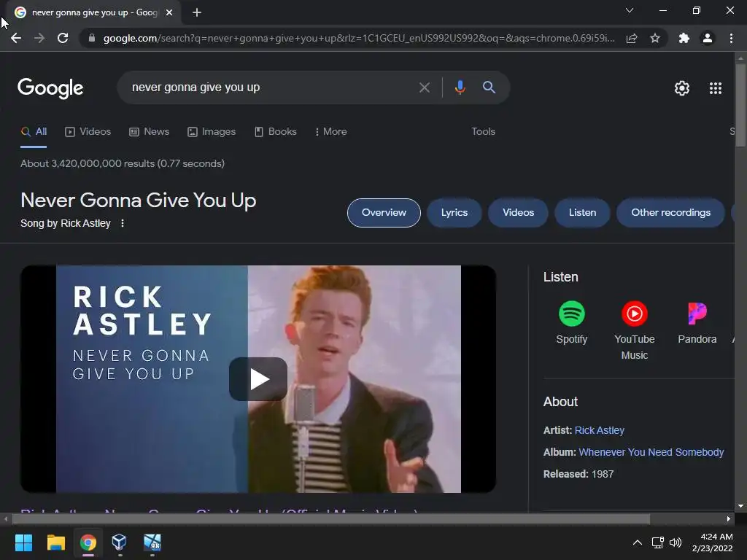Listen on Spotify

[572, 323]
